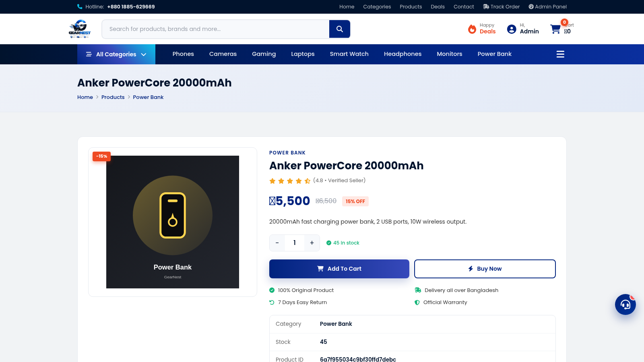Open the Power Bank product image
Image resolution: width=644 pixels, height=362 pixels.
[173, 222]
